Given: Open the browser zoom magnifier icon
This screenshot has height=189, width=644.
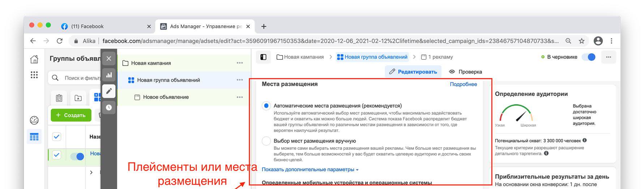Looking at the screenshot, I should pyautogui.click(x=568, y=41).
